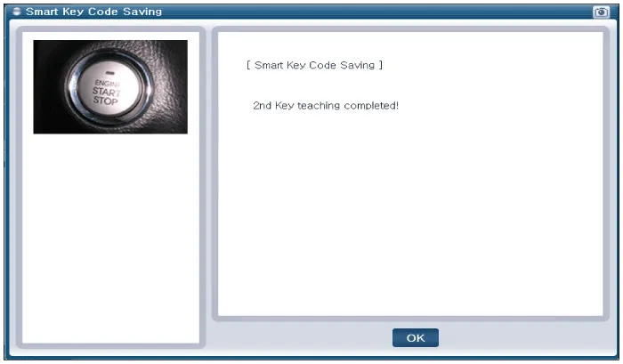This screenshot has height=364, width=623.
Task: Click the '2nd Key teaching completed!' message
Action: pos(326,105)
